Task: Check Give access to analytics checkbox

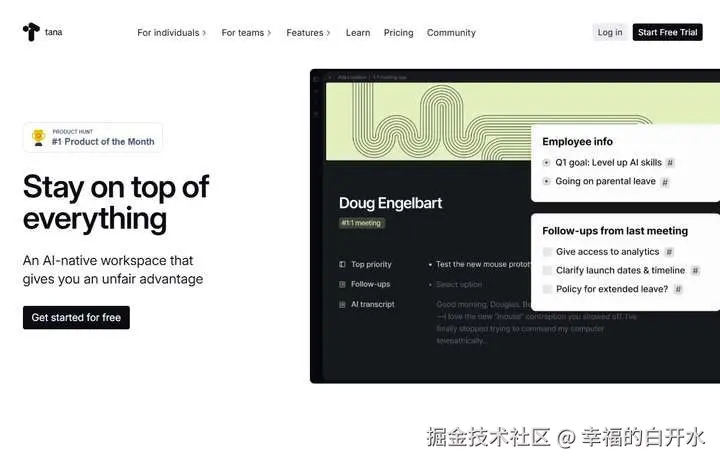Action: 547,252
